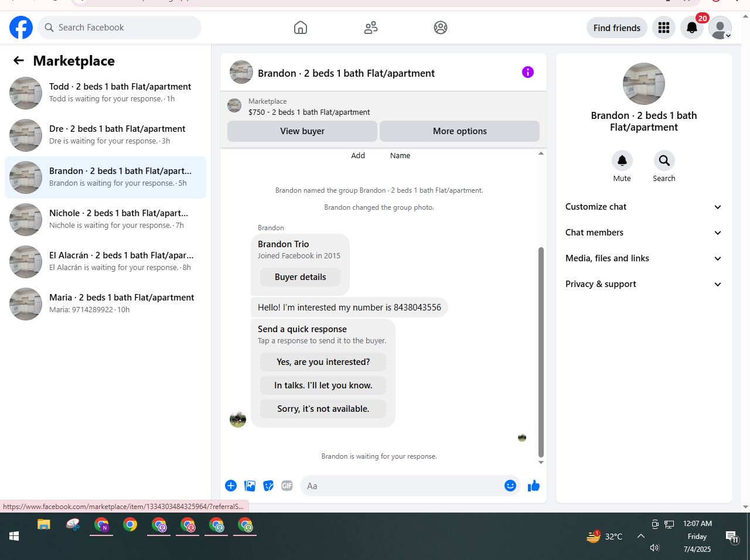Send 'Sorry, it's not available.' response

323,409
